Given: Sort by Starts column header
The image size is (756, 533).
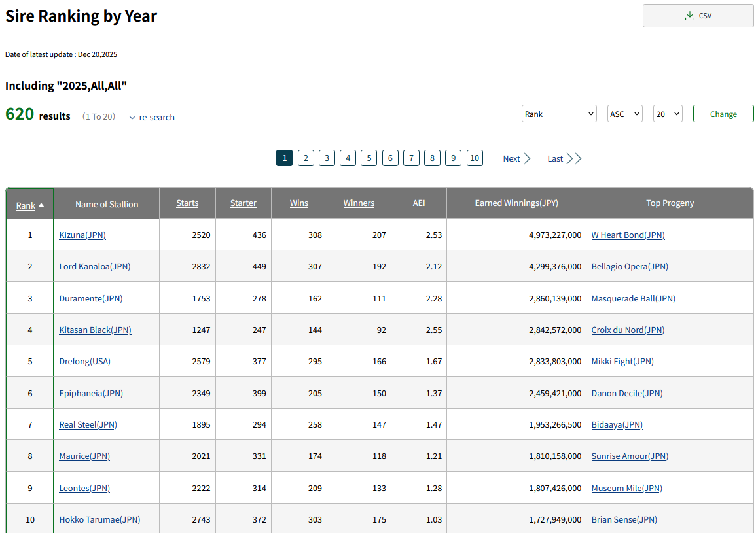Looking at the screenshot, I should click(187, 203).
